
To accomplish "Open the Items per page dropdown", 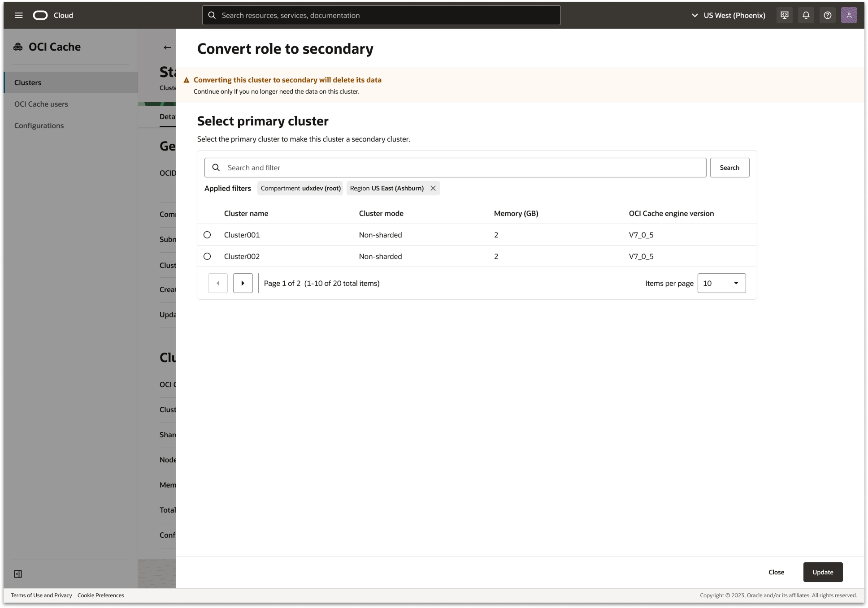I will point(721,283).
